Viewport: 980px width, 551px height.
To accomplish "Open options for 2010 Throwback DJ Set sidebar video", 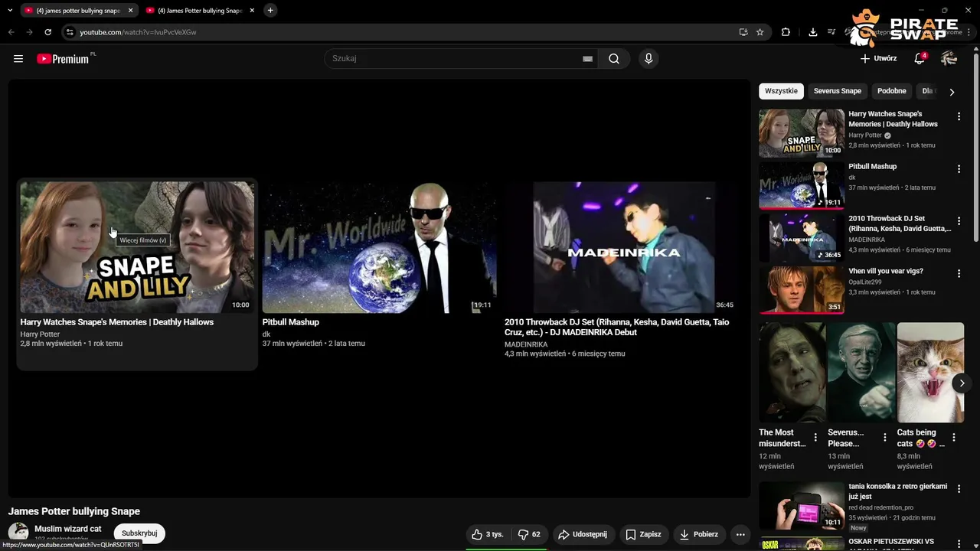I will coord(959,221).
